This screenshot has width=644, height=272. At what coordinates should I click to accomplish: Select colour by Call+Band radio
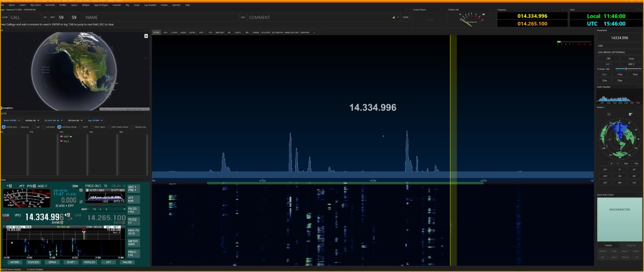click(x=43, y=127)
